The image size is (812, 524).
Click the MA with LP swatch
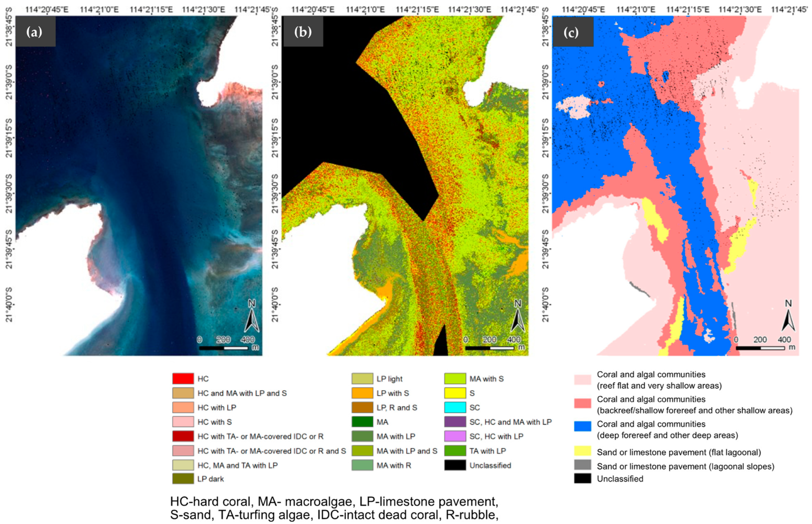(362, 436)
